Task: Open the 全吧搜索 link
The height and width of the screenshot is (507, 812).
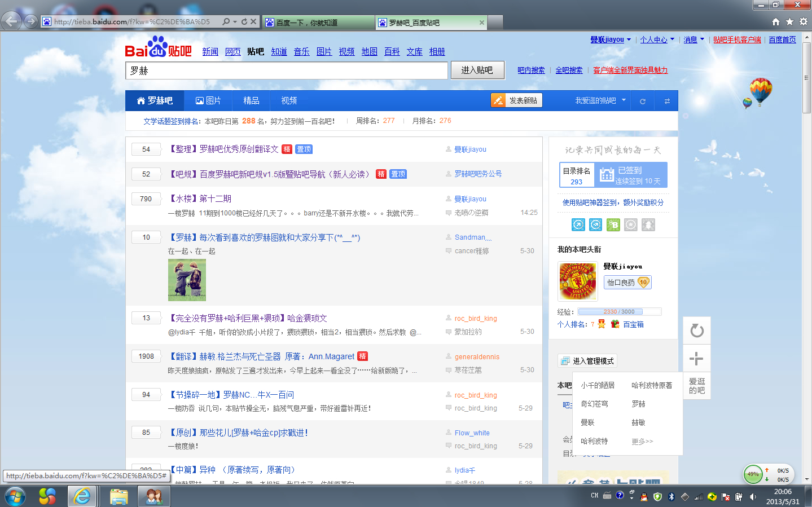Action: coord(569,70)
